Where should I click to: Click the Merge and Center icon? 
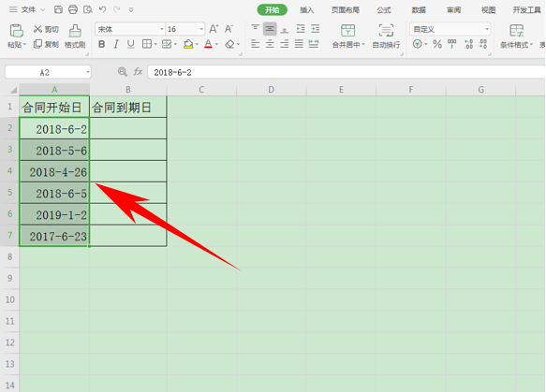(347, 31)
